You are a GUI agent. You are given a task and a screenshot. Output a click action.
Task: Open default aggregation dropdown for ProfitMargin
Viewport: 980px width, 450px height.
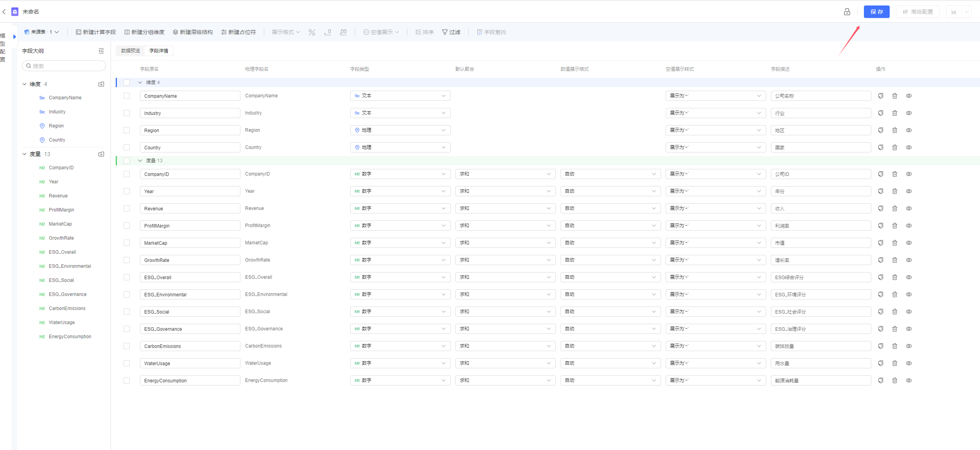pos(505,226)
